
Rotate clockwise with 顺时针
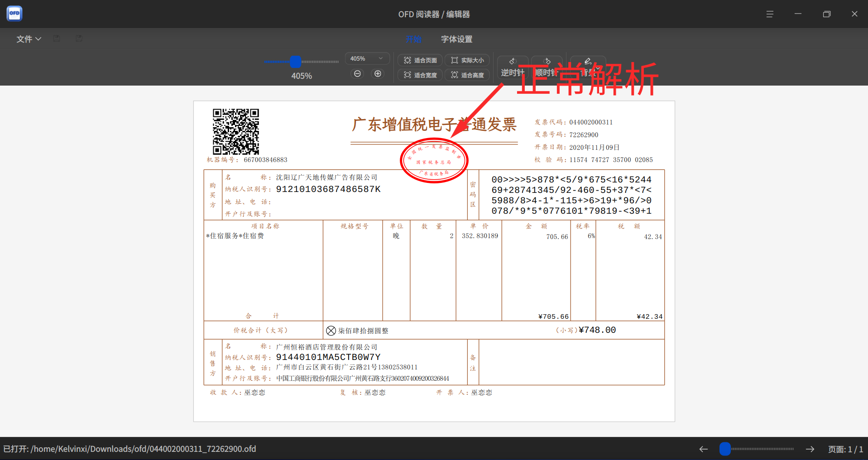pos(547,67)
